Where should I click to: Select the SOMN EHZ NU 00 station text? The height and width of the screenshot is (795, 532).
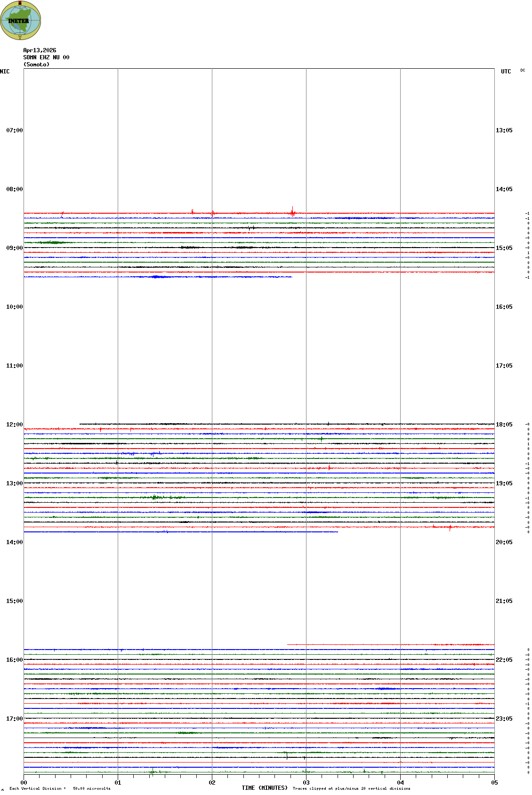(46, 57)
